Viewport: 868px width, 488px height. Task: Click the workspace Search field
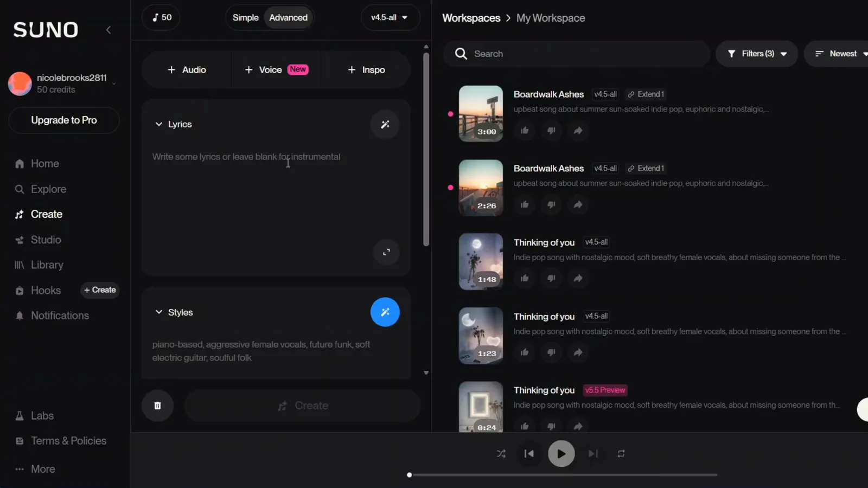click(577, 54)
